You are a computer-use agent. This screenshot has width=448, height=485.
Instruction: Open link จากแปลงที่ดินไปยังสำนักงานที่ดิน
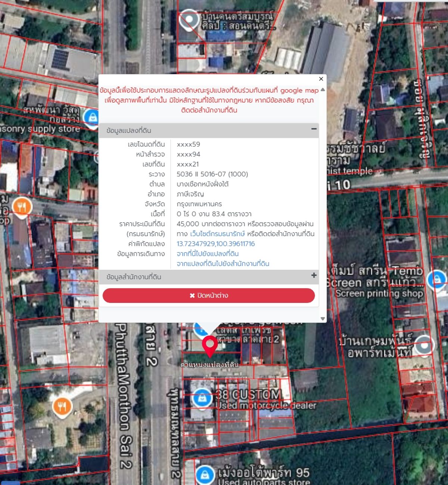(223, 264)
